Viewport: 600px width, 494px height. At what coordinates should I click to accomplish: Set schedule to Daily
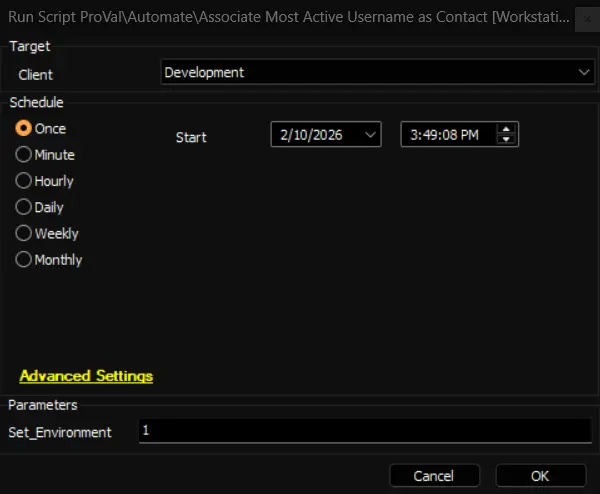pos(24,207)
